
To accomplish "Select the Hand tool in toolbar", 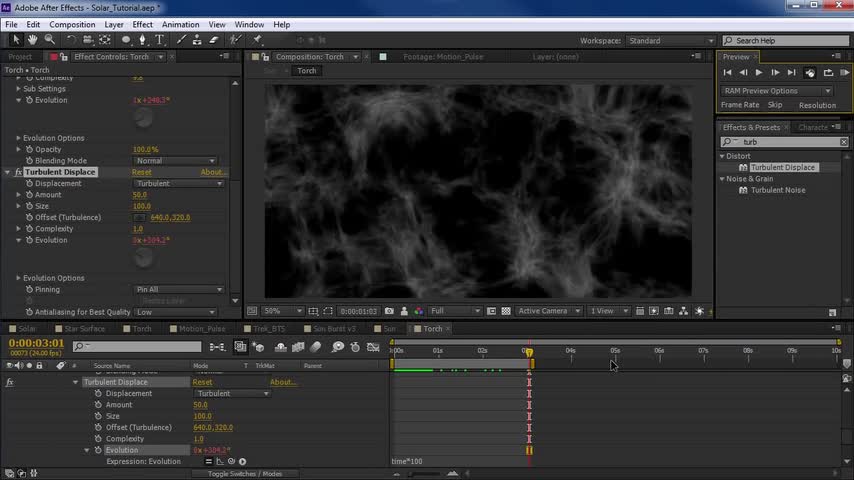I will coord(33,40).
